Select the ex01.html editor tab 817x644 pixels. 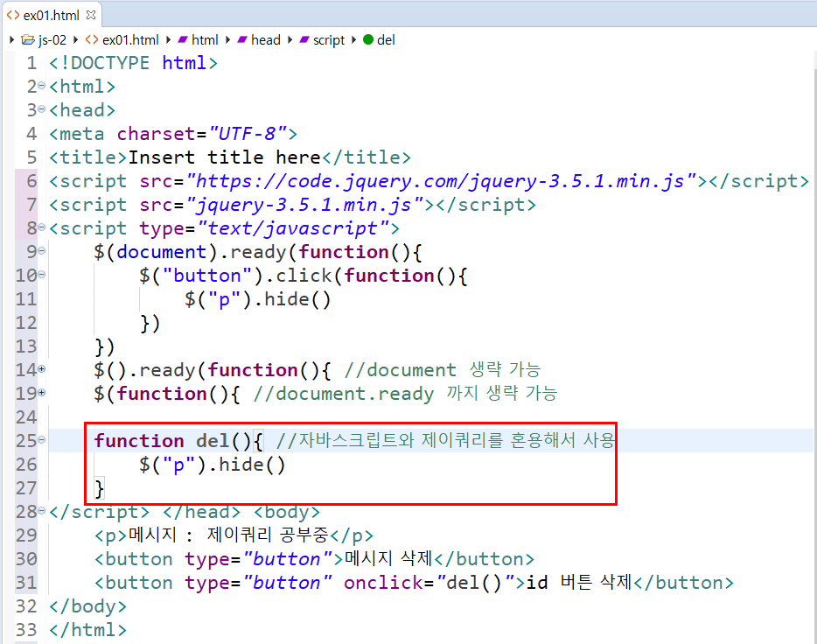pos(51,15)
